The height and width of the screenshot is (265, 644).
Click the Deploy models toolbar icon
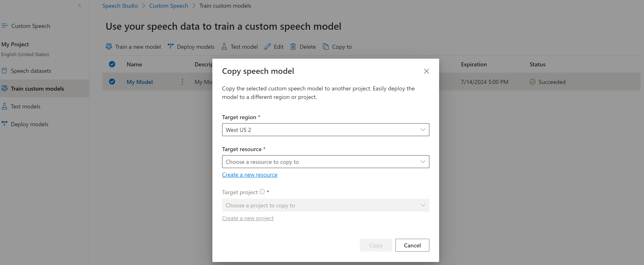(171, 47)
